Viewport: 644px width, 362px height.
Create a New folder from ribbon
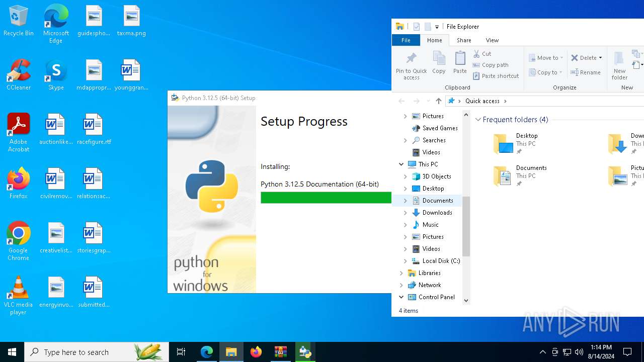tap(619, 65)
